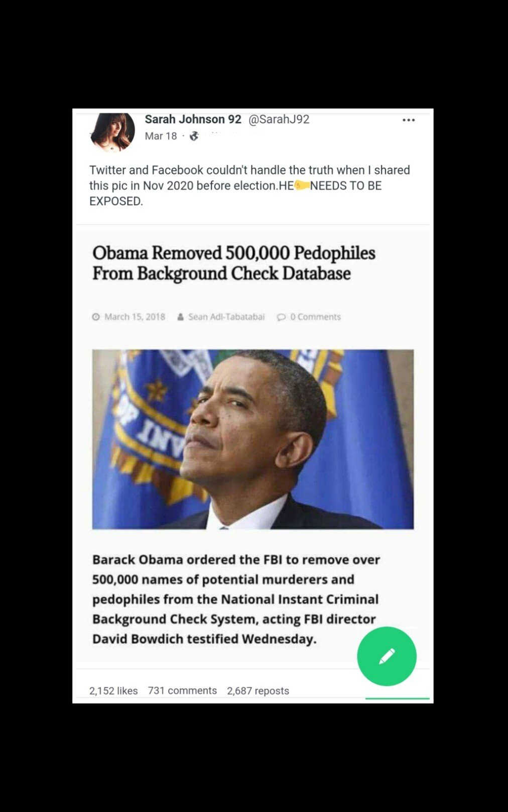Viewport: 508px width, 812px height.
Task: Click the @SarahJ92 handle
Action: pos(279,119)
